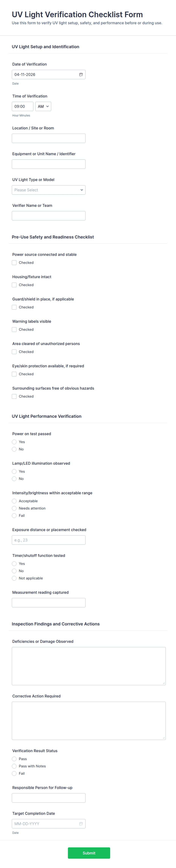Click the Exposure distance input field
The height and width of the screenshot is (868, 176).
pos(49,540)
